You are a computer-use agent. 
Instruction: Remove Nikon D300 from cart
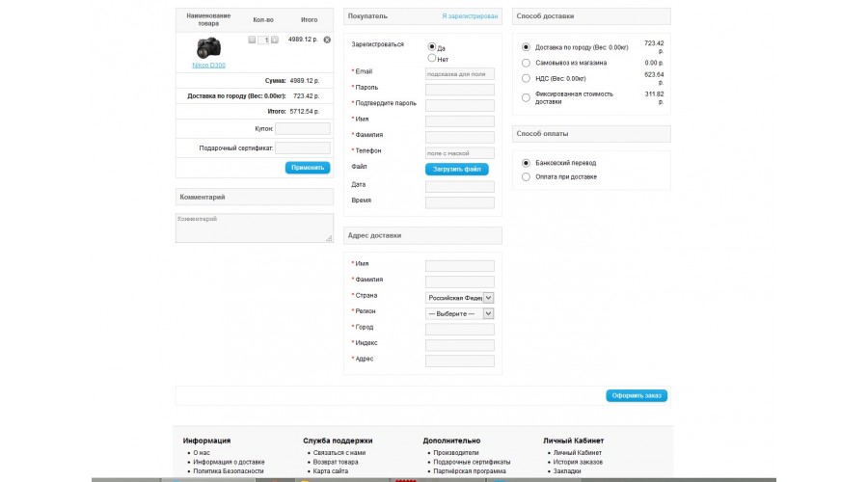pos(327,40)
